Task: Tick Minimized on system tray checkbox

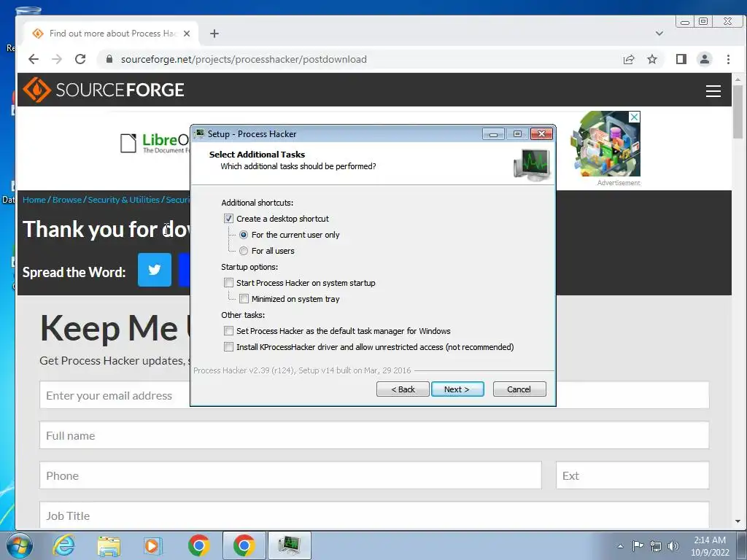Action: [x=244, y=299]
